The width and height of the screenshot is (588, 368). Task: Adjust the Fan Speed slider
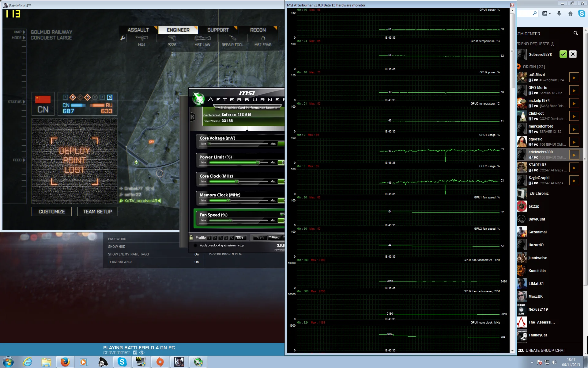(x=239, y=220)
